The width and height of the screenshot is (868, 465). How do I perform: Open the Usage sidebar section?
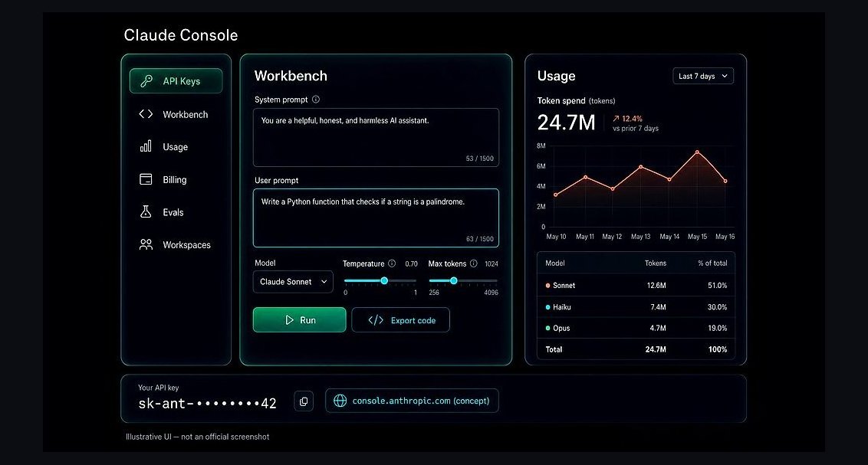click(176, 147)
